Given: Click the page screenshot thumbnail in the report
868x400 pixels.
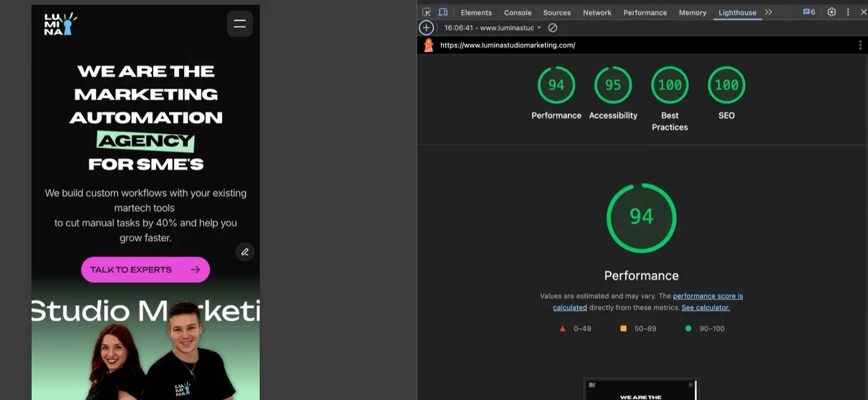Looking at the screenshot, I should pyautogui.click(x=641, y=389).
